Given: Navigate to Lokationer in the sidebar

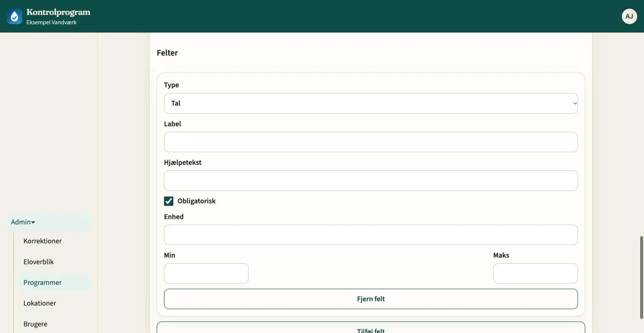Looking at the screenshot, I should tap(55, 303).
